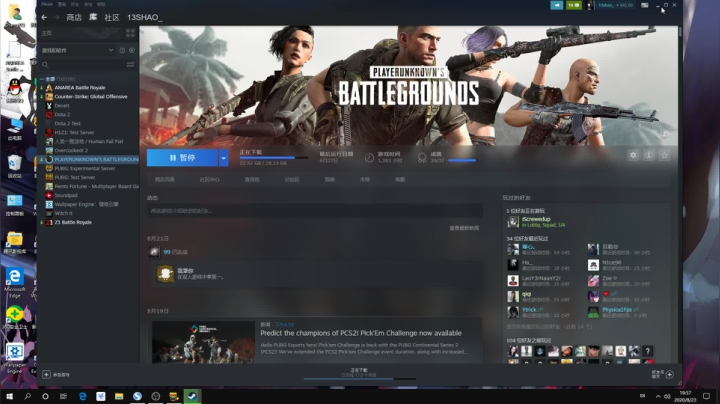Toggle the recent-activity clock sort icon
Image resolution: width=720 pixels, height=404 pixels.
point(122,50)
